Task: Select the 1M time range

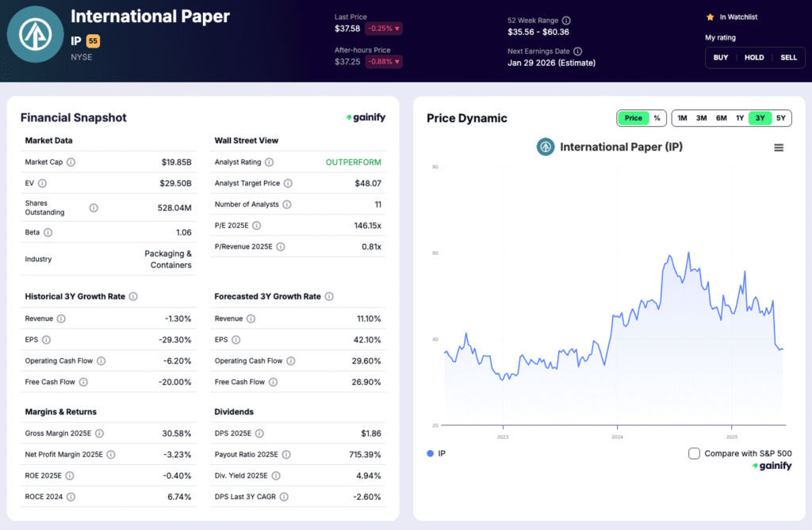Action: tap(682, 116)
